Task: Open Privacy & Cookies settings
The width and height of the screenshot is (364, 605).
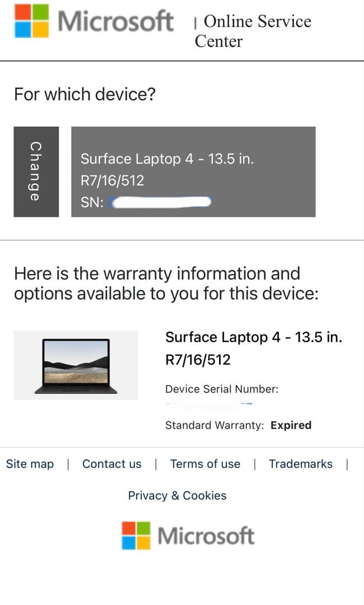Action: tap(177, 495)
